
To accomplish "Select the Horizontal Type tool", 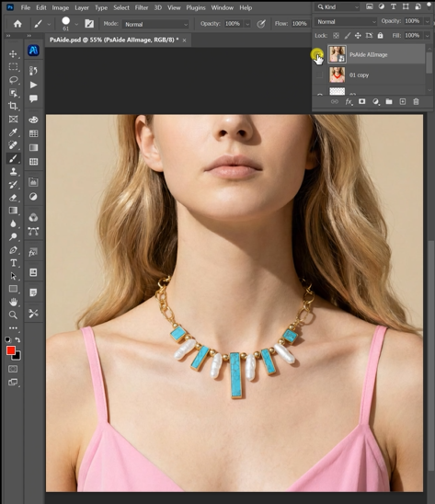I will click(x=13, y=263).
